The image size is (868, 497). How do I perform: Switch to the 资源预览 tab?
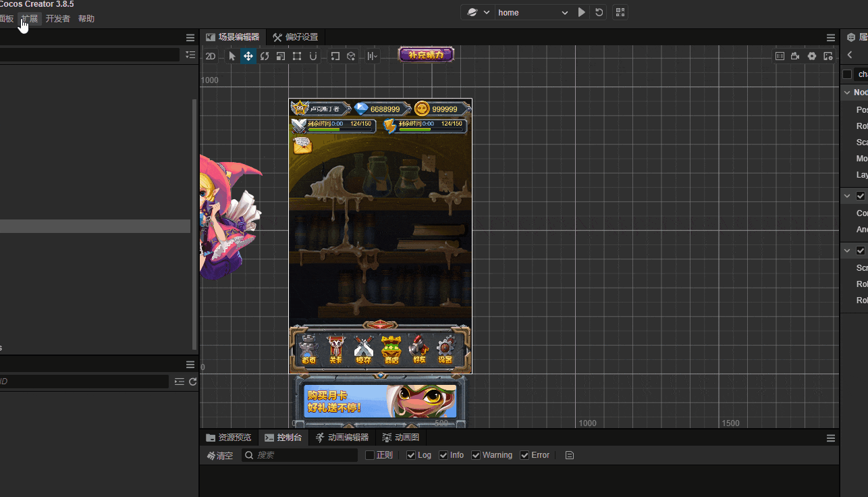[x=229, y=438]
